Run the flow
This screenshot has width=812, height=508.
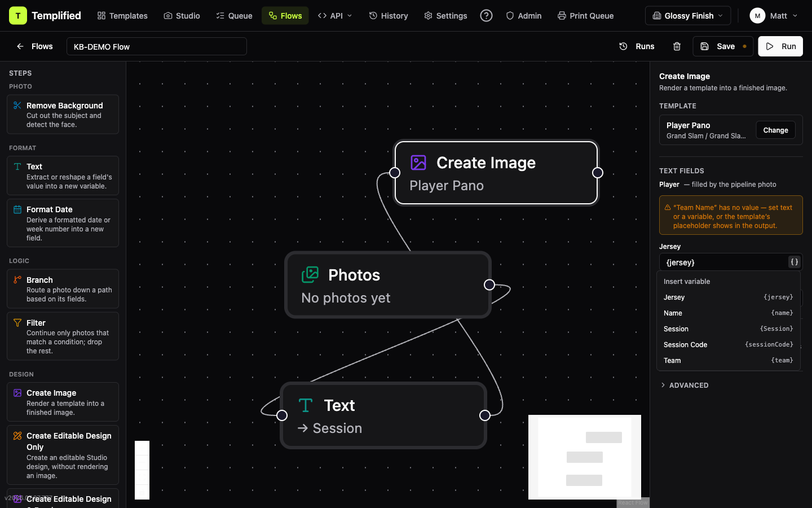780,46
